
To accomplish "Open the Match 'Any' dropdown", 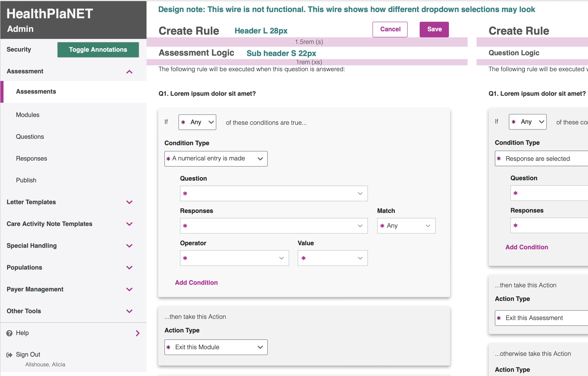I will click(x=406, y=226).
